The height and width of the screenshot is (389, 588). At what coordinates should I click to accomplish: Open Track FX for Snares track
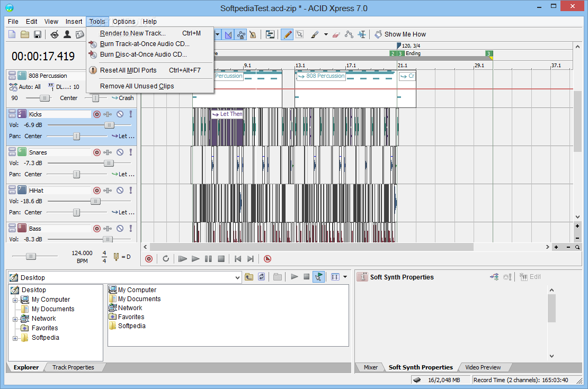click(108, 152)
